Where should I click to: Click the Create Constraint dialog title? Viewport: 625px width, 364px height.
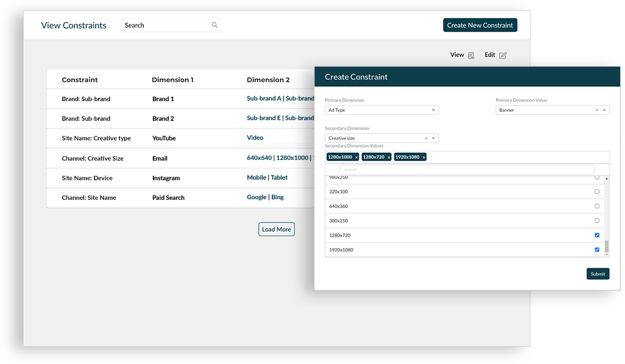356,77
